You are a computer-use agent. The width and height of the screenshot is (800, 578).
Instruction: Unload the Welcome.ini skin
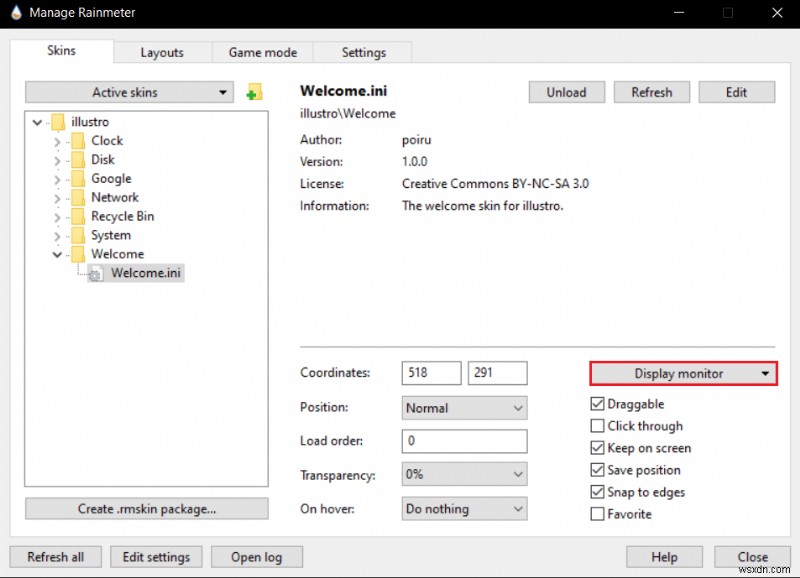(x=566, y=91)
